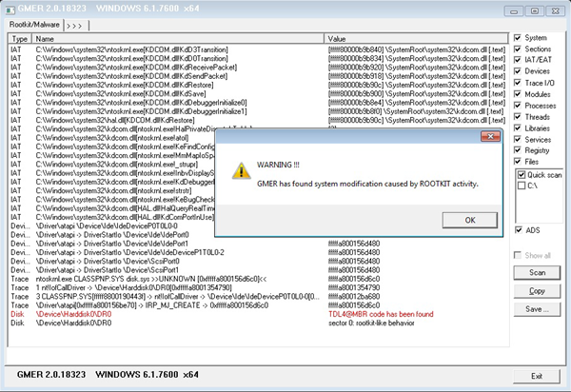Viewport: 571px width, 392px height.
Task: Click the Exit button
Action: coord(537,377)
